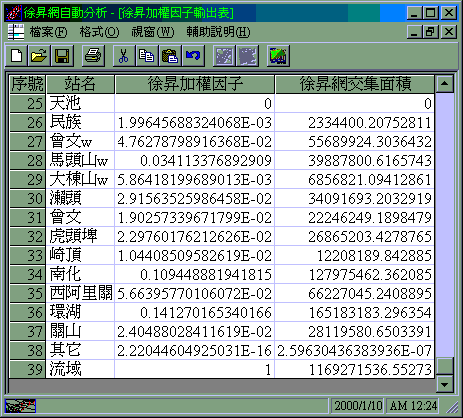This screenshot has height=418, width=463.
Task: Copy selection using copy icon
Action: (147, 55)
